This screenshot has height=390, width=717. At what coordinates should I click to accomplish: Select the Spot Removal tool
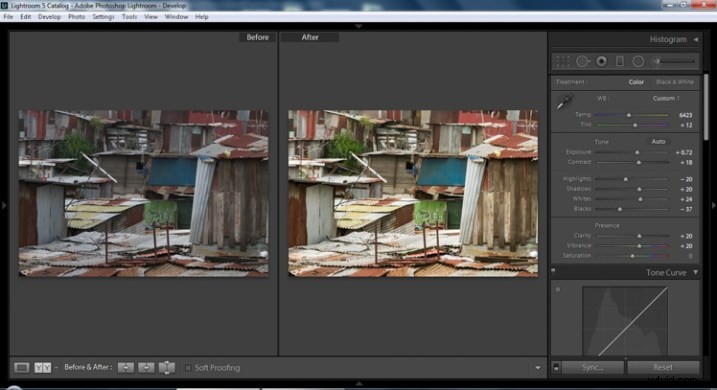[x=582, y=61]
